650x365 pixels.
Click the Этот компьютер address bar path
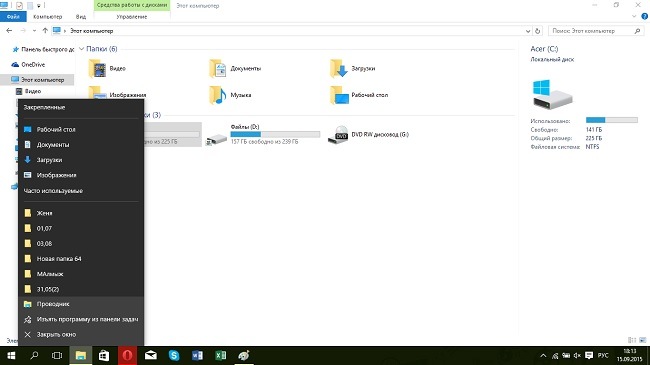(x=91, y=31)
